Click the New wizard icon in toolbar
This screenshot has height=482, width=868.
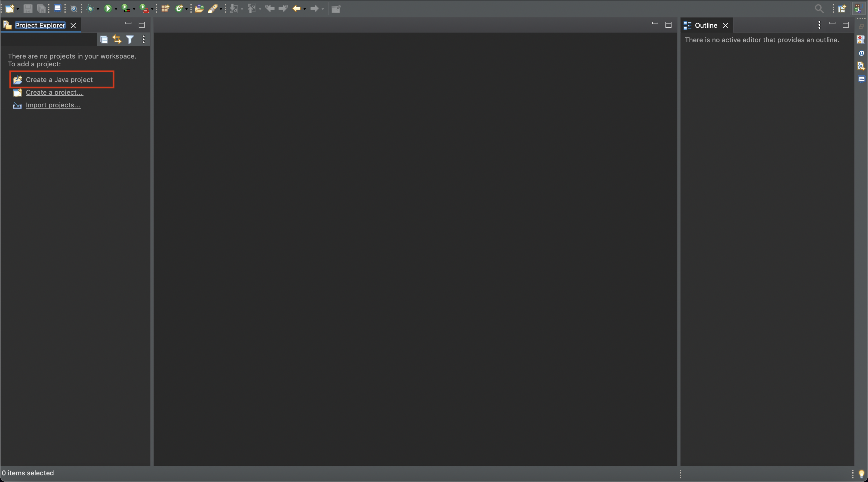(x=10, y=8)
